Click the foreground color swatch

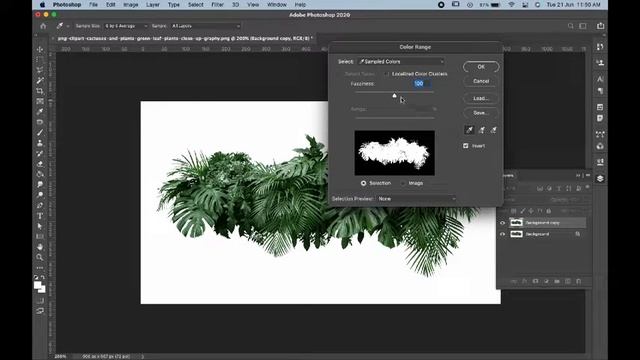[38, 285]
